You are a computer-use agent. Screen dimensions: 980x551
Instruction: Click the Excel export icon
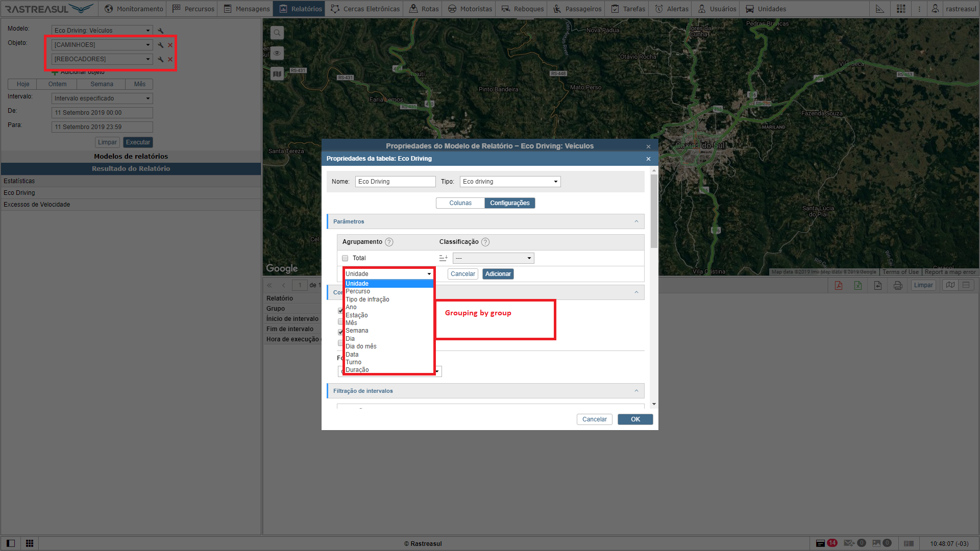pos(858,285)
